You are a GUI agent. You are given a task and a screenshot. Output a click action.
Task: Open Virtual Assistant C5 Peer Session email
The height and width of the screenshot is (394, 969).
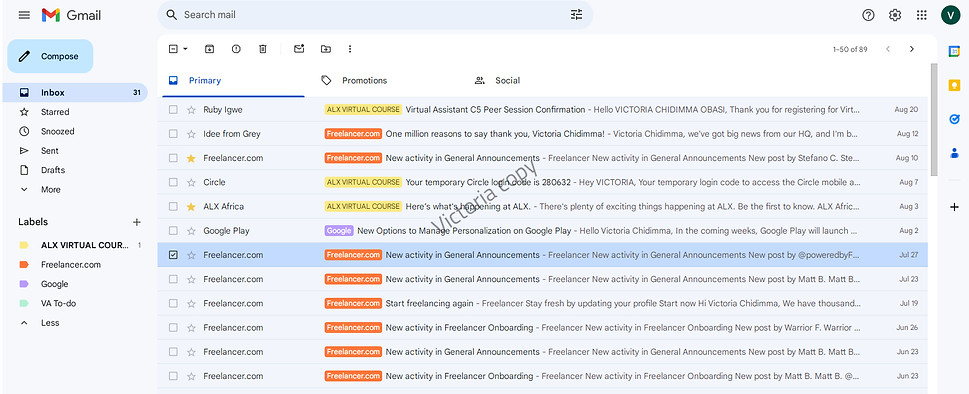pyautogui.click(x=543, y=110)
